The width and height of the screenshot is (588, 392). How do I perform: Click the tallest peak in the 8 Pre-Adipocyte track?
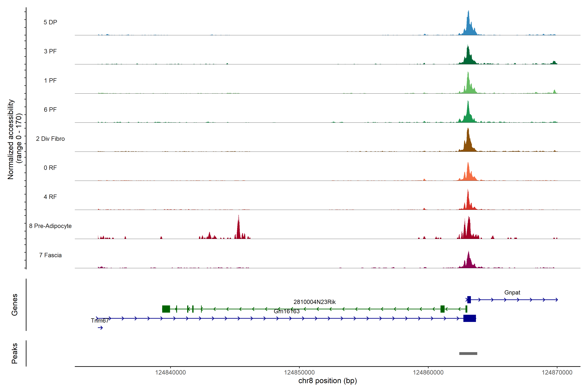pos(238,229)
